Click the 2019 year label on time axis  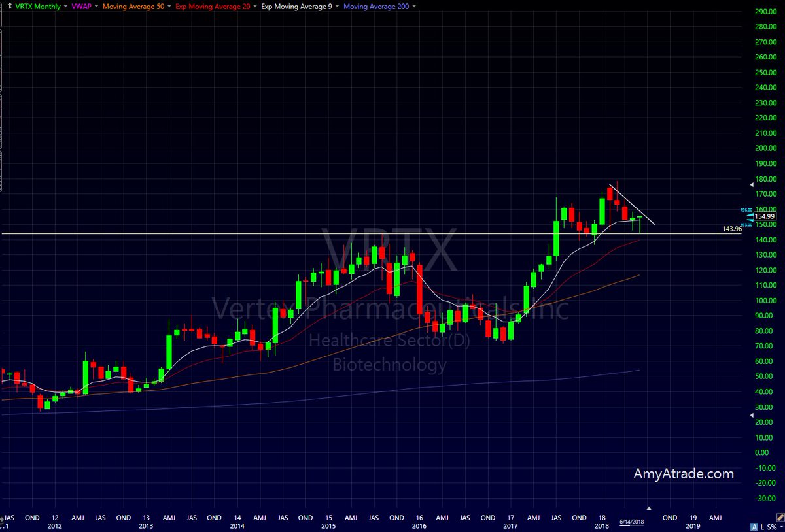(692, 525)
